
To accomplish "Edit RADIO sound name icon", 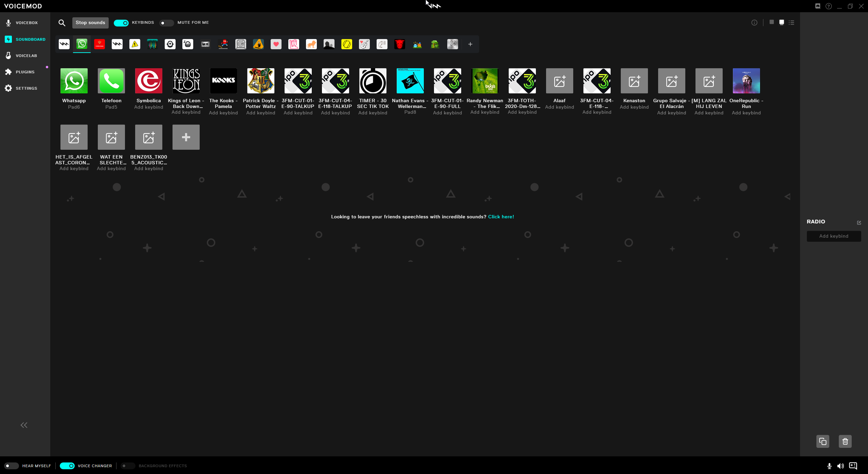I will (859, 223).
